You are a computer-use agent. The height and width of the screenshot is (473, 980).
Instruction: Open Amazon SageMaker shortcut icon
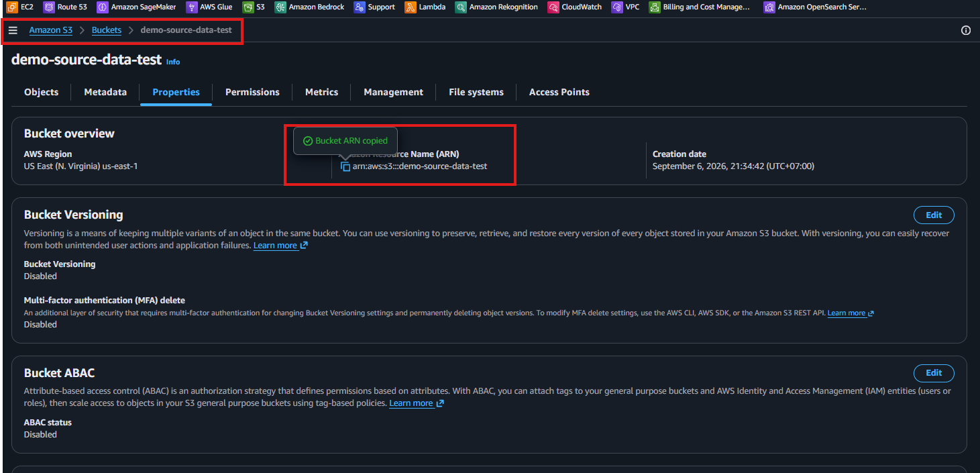point(102,7)
